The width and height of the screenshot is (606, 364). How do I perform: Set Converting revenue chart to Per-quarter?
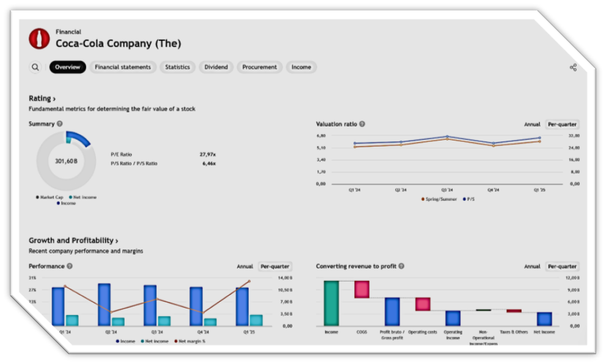(x=562, y=266)
